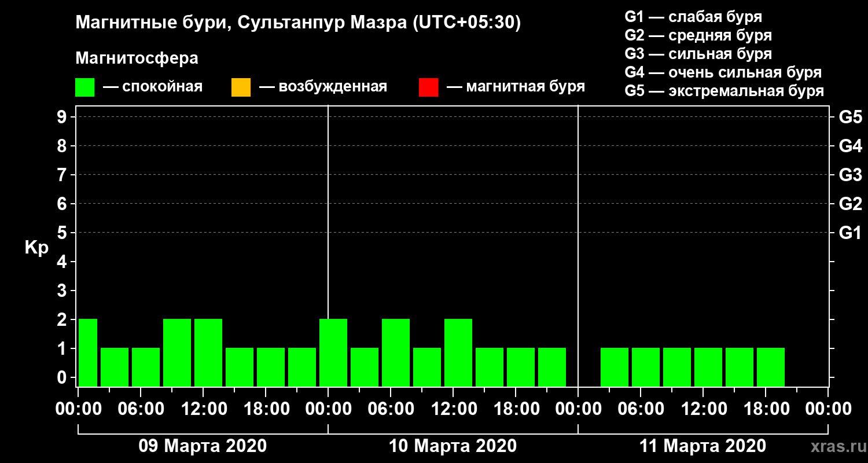Click the right-axis 'G5' level label
868x463 pixels.
pos(850,117)
